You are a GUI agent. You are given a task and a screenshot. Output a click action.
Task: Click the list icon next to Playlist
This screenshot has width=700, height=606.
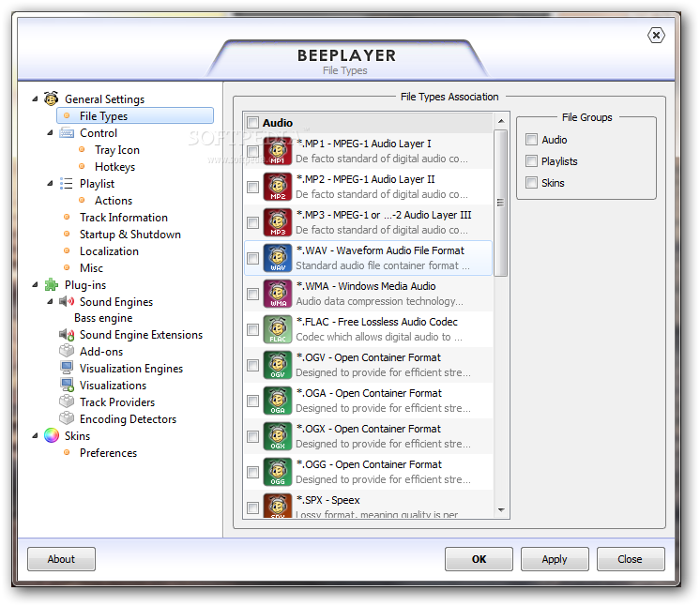66,184
